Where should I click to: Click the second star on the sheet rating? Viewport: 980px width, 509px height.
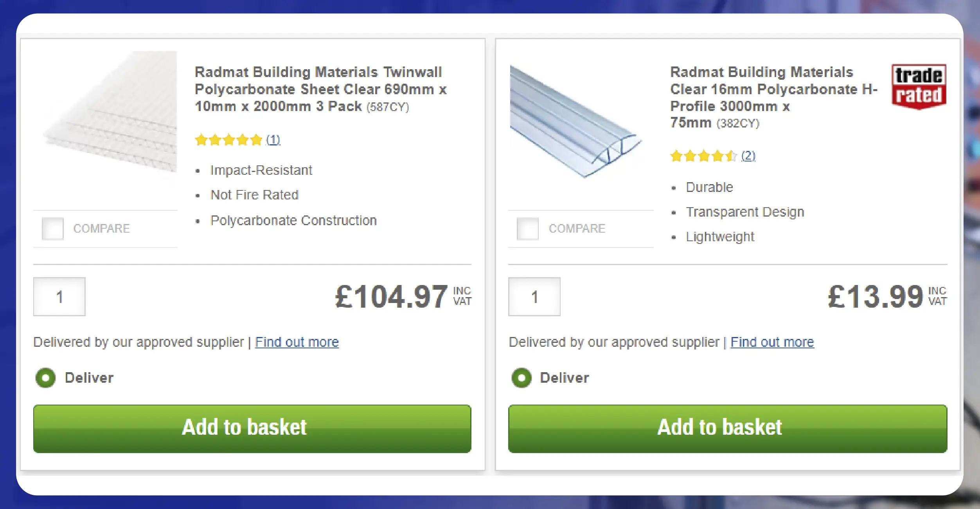coord(216,140)
